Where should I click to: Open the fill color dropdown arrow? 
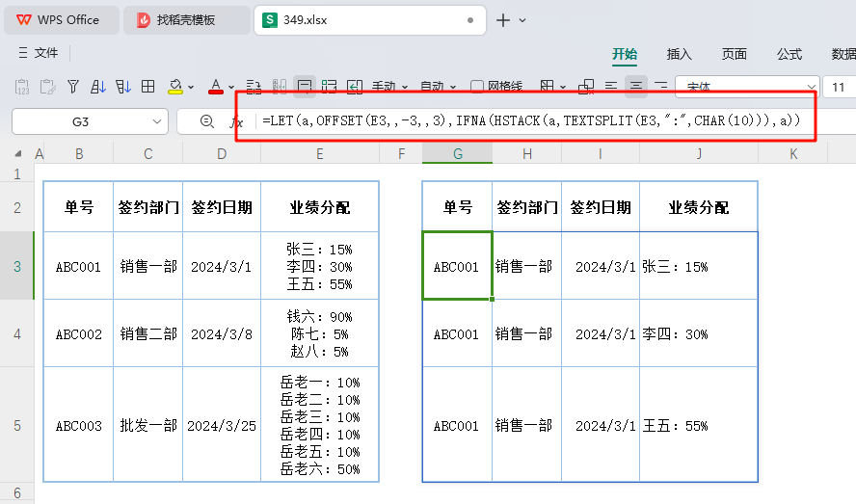coord(191,88)
